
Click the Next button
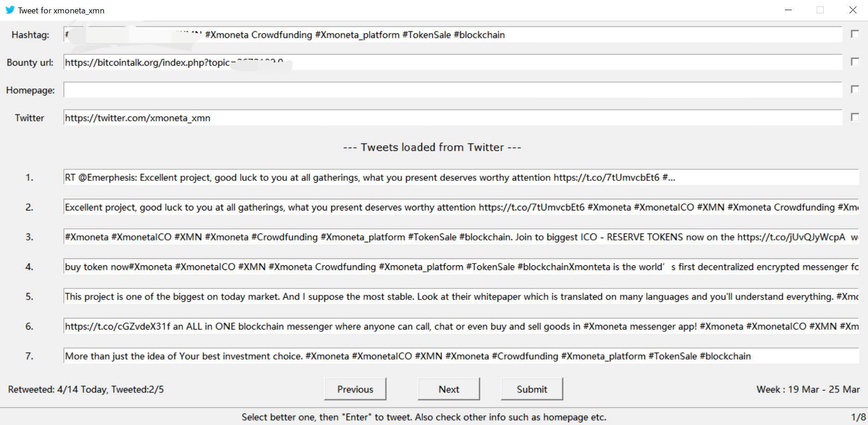click(x=449, y=389)
